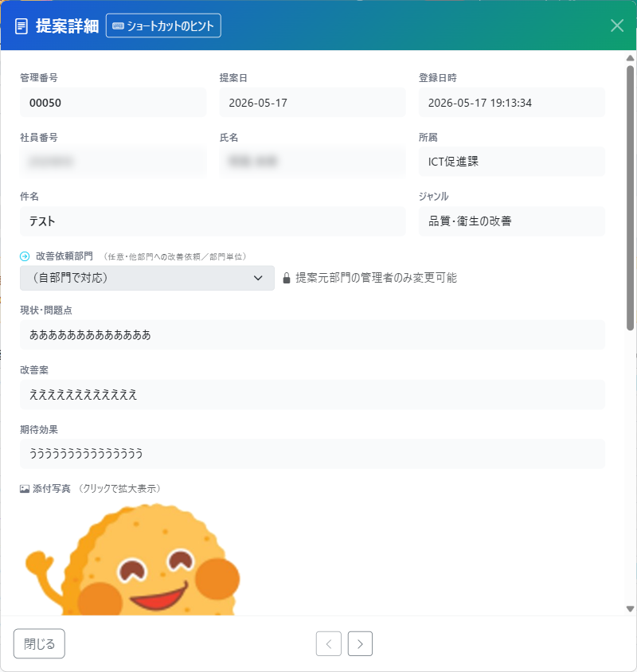The width and height of the screenshot is (637, 672).
Task: Click the 登録日時 field showing 19:13:34
Action: point(512,103)
